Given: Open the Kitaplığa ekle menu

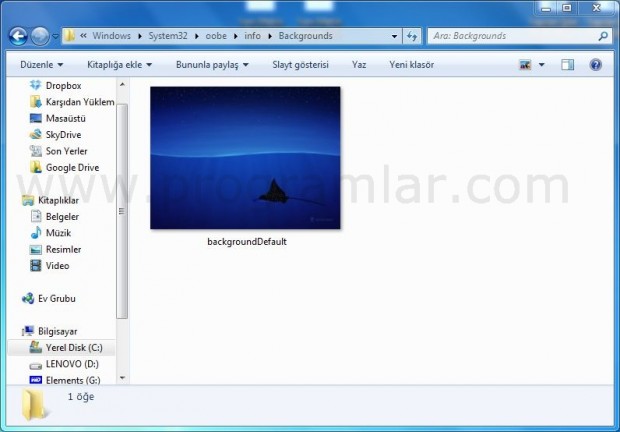Looking at the screenshot, I should coord(119,65).
